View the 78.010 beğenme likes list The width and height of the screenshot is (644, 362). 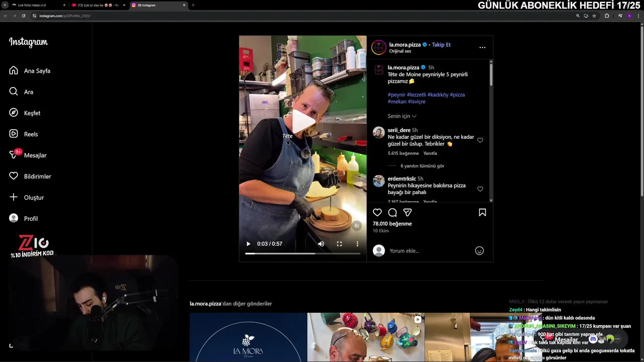392,224
